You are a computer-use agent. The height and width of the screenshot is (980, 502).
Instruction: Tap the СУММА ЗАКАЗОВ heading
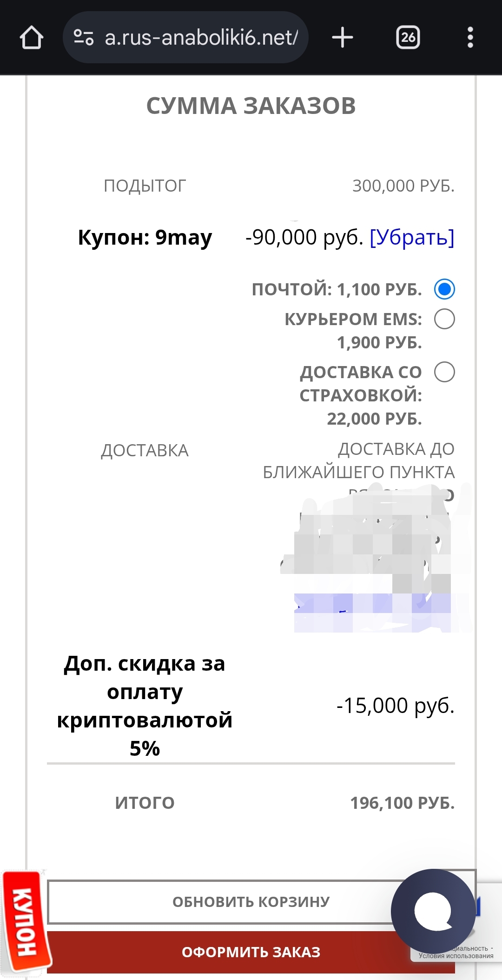(251, 106)
